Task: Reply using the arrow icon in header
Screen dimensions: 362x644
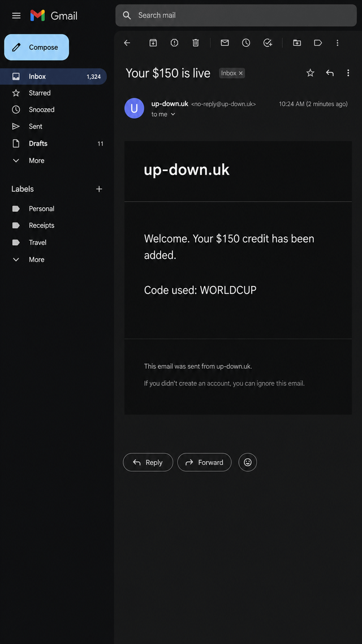Action: pyautogui.click(x=330, y=72)
